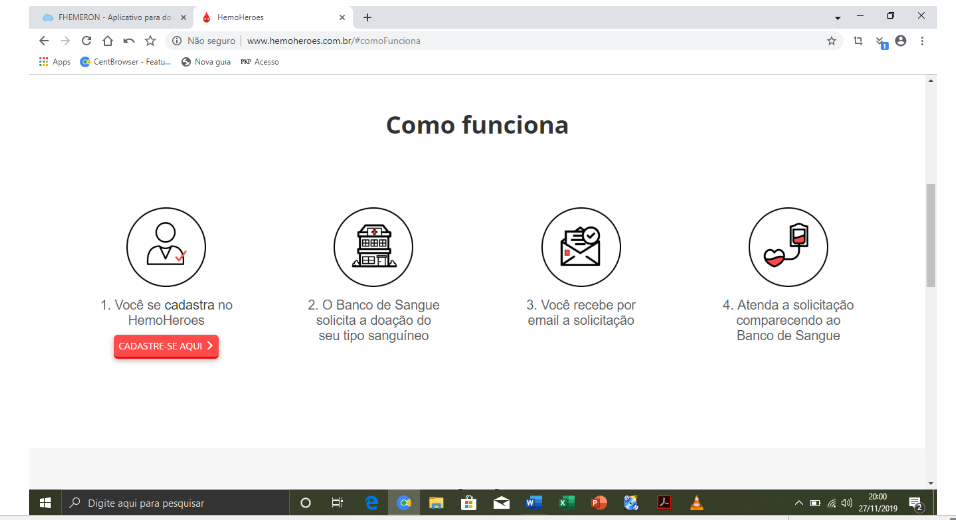Open the Windows Start menu
The image size is (956, 520).
45,503
